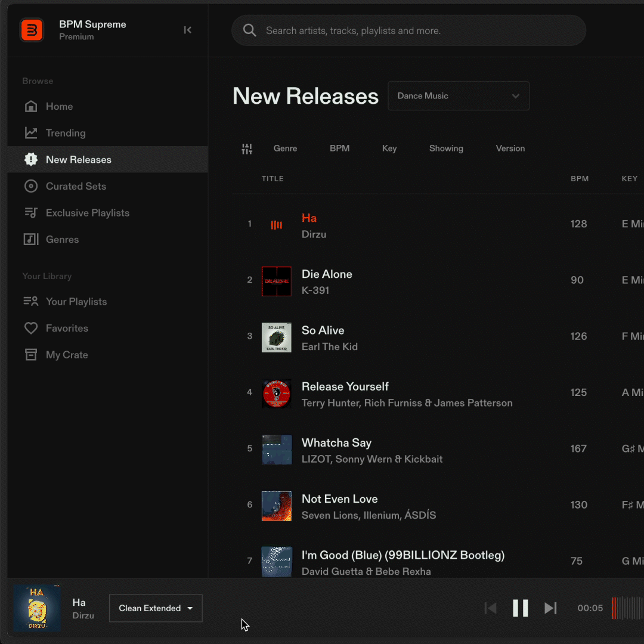Image resolution: width=644 pixels, height=644 pixels.
Task: Open the Genre filter
Action: click(x=285, y=148)
